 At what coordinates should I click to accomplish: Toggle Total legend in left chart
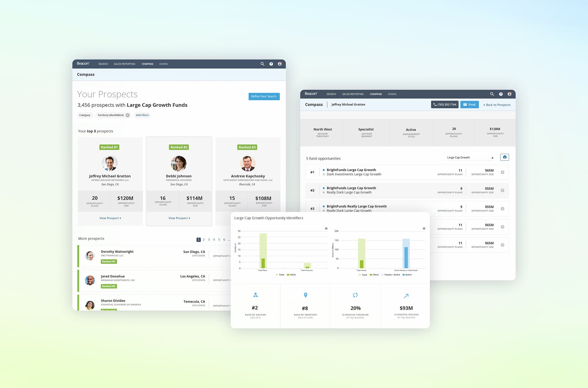[280, 275]
